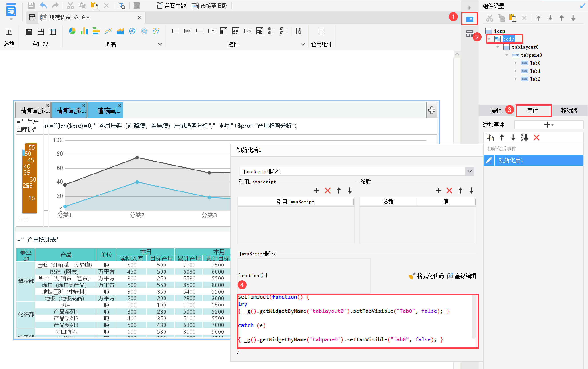
Task: Click the undo arrow icon
Action: coord(43,5)
